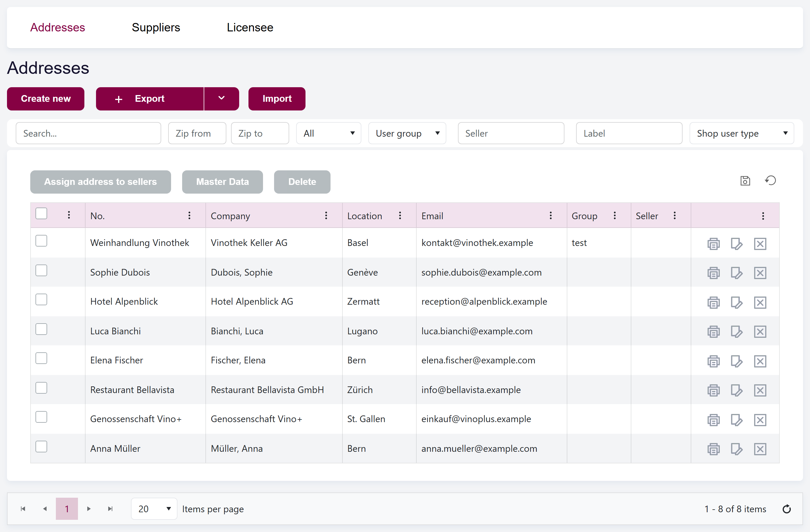Open the Export split-button dropdown arrow
This screenshot has height=532, width=810.
click(x=222, y=99)
